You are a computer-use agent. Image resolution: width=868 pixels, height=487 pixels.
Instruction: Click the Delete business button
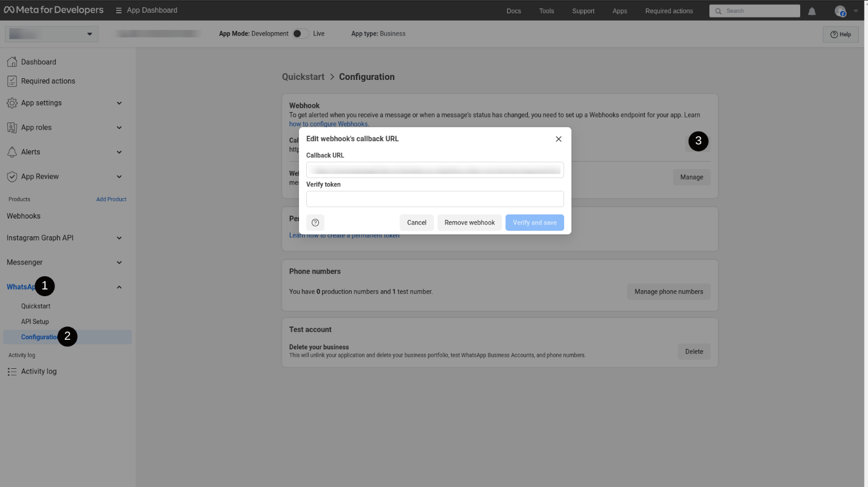(x=694, y=351)
